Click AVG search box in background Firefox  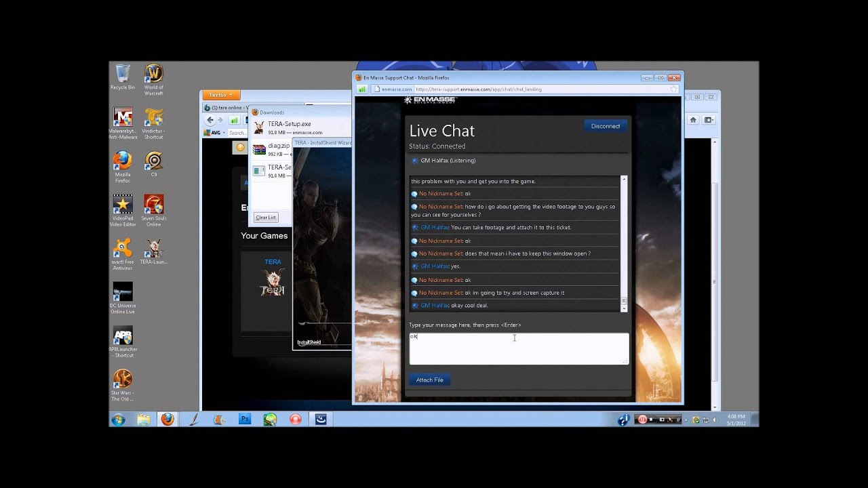(239, 133)
